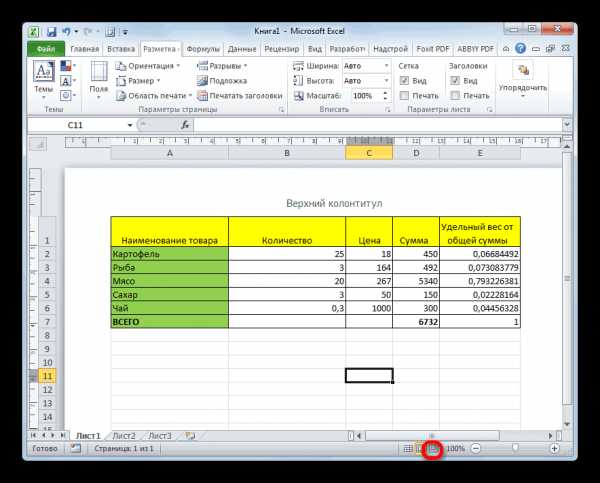Switch to the Вставка tab
The width and height of the screenshot is (600, 483).
[x=121, y=49]
